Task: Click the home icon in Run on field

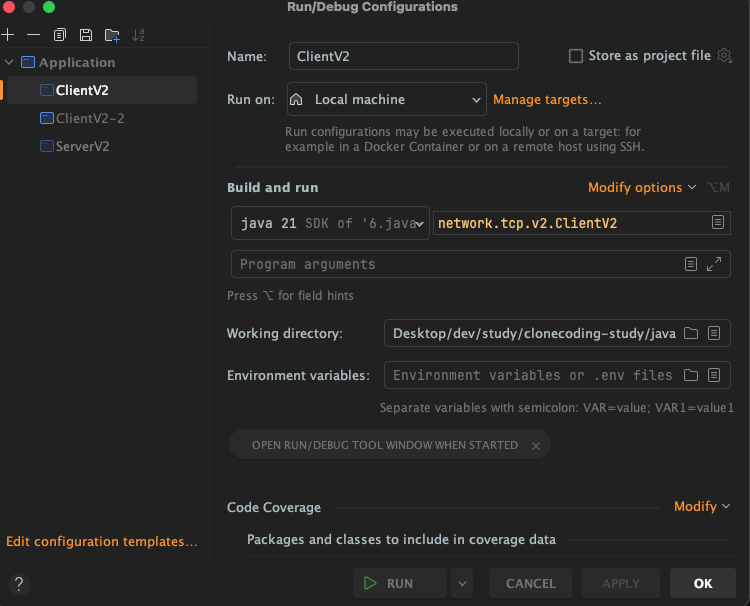Action: tap(296, 99)
